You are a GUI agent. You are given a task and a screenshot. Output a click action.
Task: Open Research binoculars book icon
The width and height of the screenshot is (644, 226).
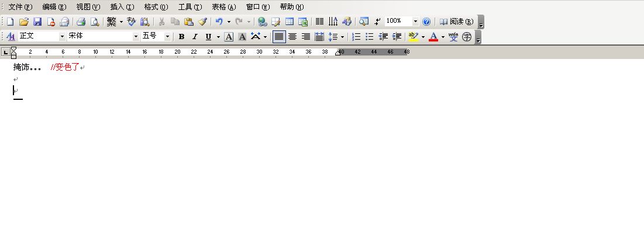(144, 22)
